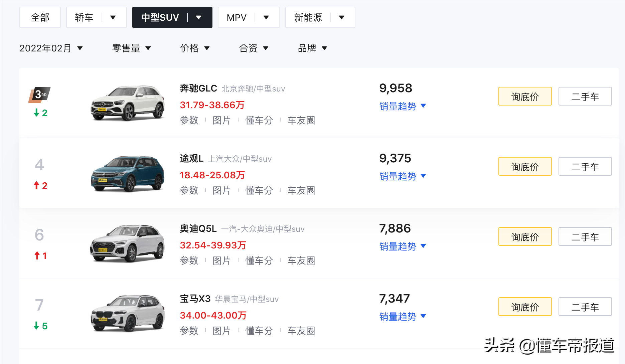Open 懂车分 for 奥迪Q5L
625x364 pixels.
pos(259,260)
